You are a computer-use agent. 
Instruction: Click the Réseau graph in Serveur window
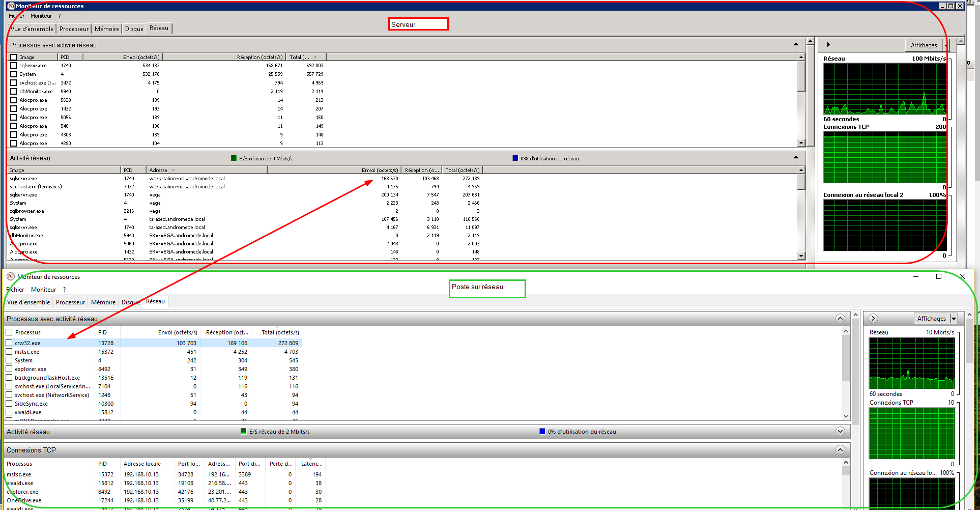(884, 89)
